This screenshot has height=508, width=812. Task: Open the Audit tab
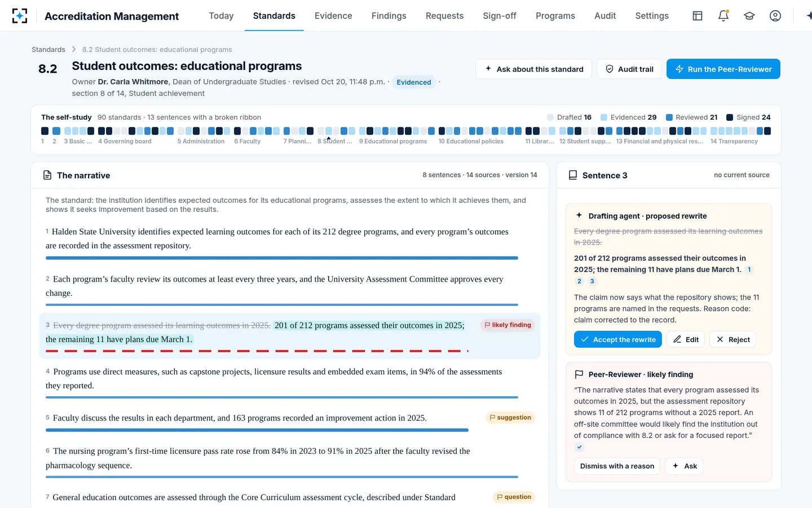pos(605,16)
